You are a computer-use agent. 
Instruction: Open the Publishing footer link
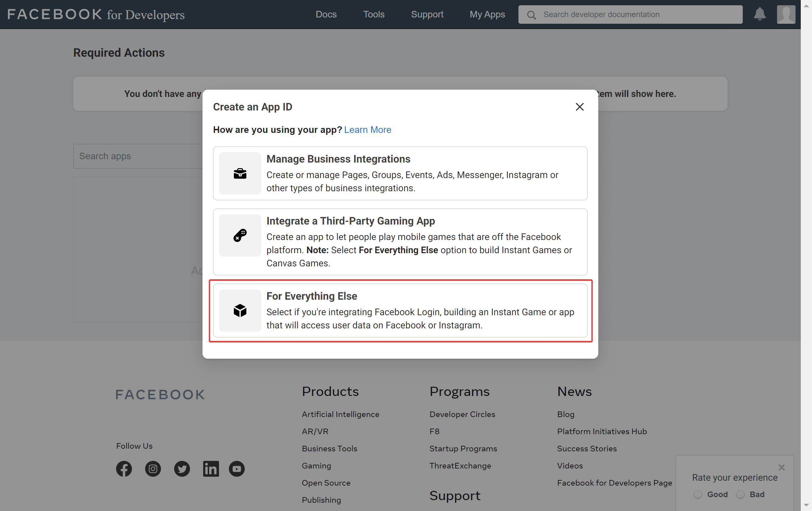pyautogui.click(x=321, y=500)
